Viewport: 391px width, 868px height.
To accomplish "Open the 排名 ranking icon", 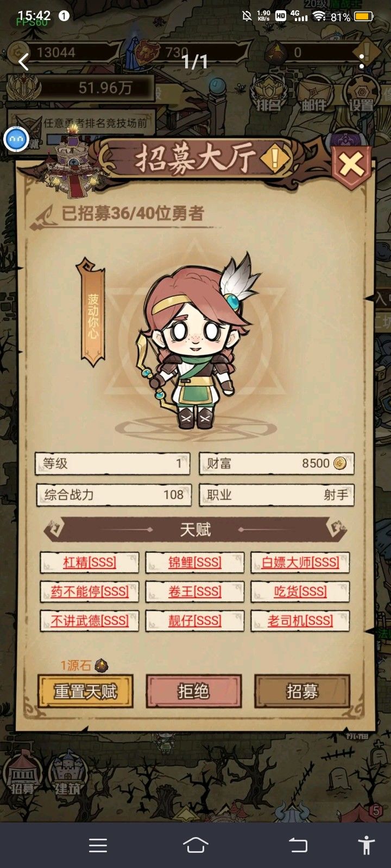I will click(268, 93).
